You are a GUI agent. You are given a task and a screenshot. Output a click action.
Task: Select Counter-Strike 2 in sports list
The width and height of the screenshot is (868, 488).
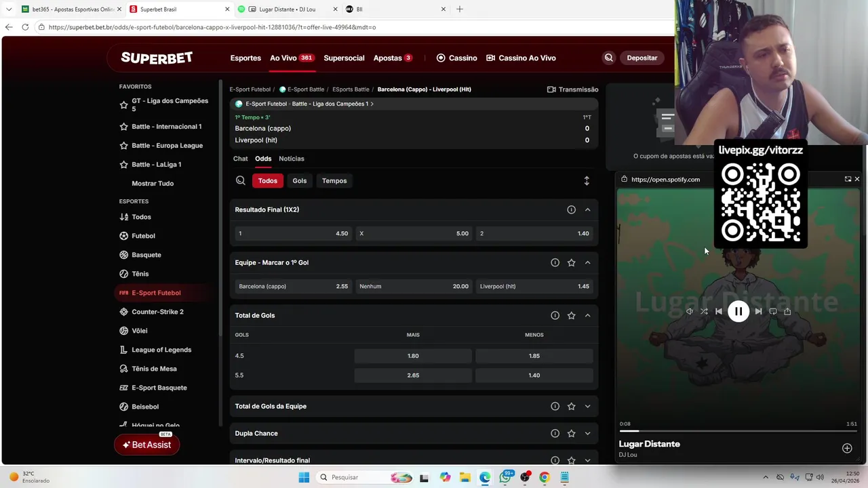point(157,312)
